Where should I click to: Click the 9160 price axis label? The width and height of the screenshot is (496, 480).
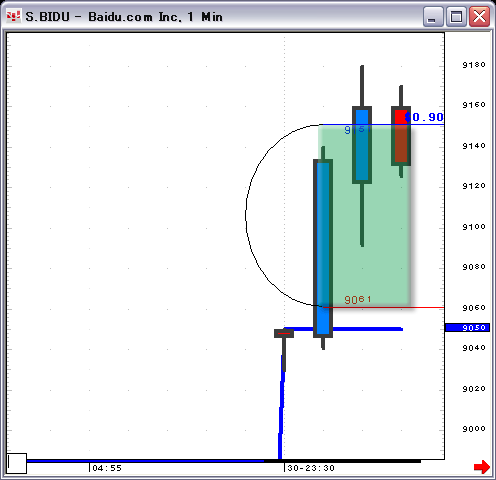pos(474,105)
